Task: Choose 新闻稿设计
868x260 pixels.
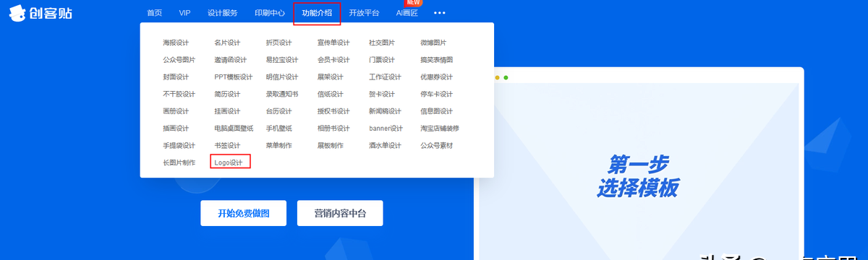Action: [x=385, y=111]
